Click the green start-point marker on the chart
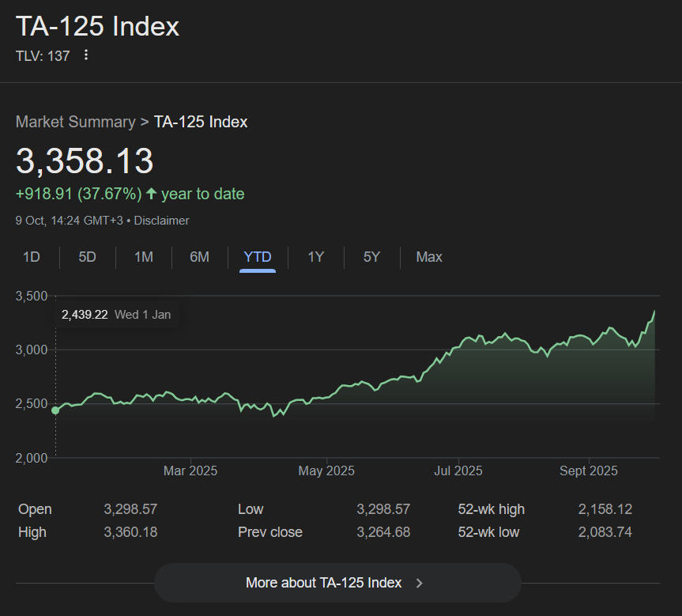 55,410
